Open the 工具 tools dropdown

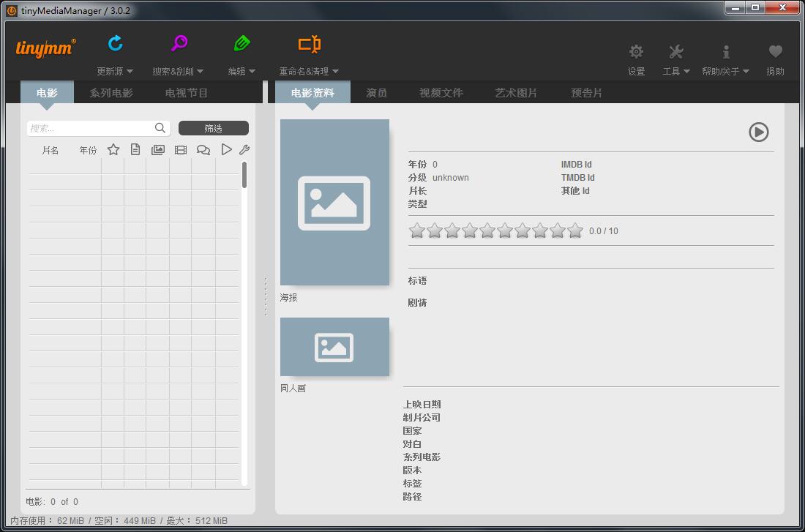pos(686,72)
